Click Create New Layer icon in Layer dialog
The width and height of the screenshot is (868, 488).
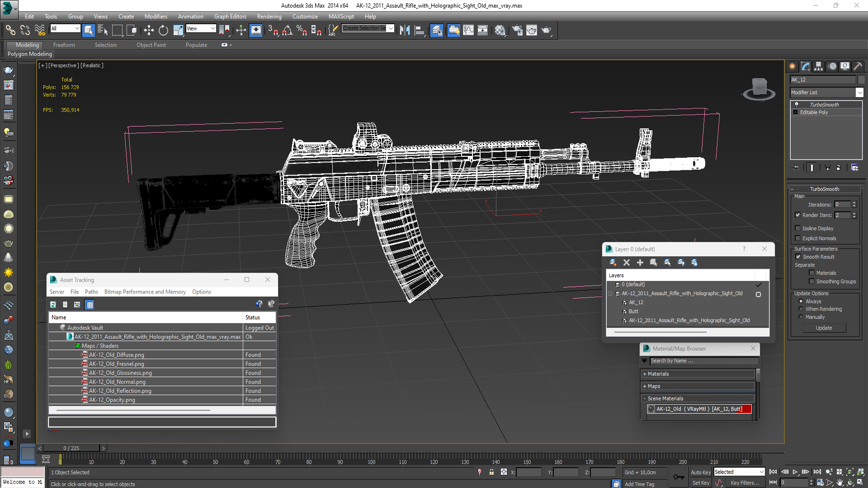pos(613,262)
